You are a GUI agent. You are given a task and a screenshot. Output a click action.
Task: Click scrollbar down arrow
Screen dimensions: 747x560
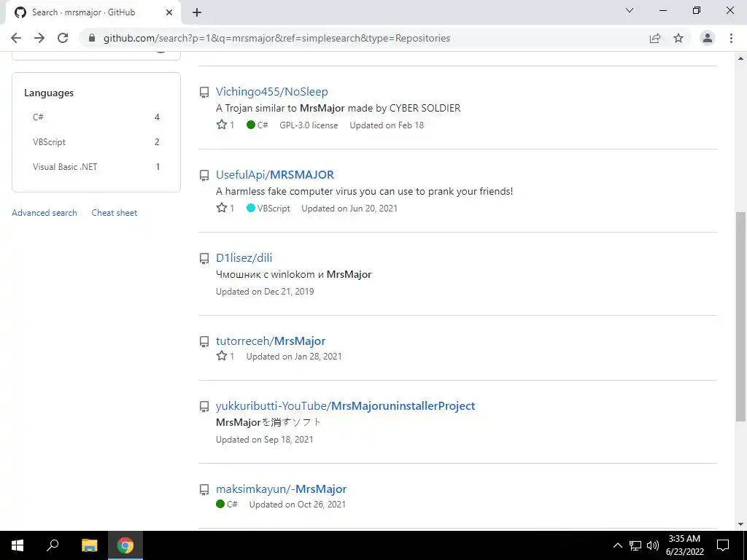pyautogui.click(x=740, y=524)
